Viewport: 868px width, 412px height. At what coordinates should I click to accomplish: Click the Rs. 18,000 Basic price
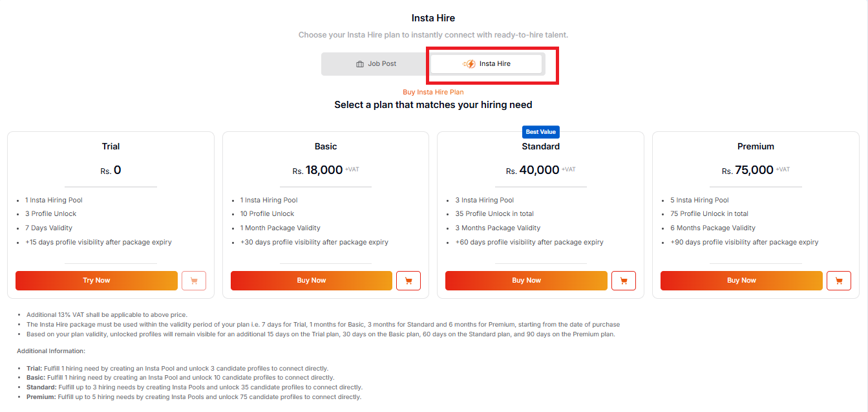[317, 170]
